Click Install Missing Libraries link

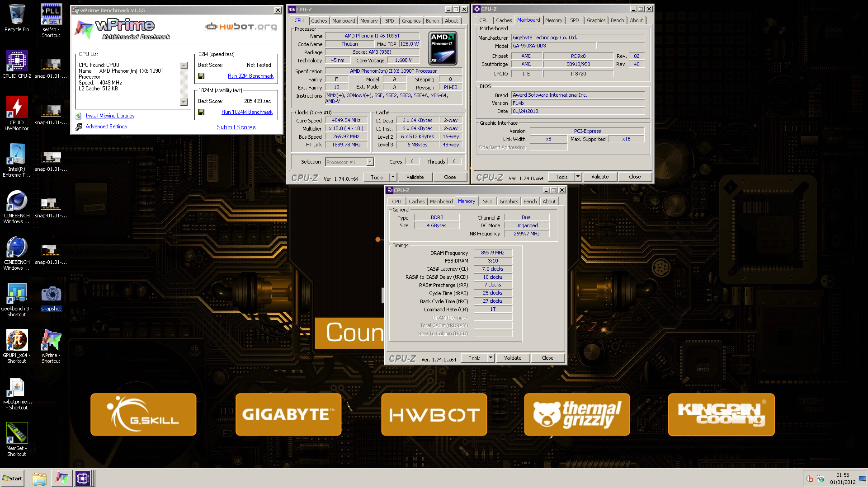[x=110, y=116]
